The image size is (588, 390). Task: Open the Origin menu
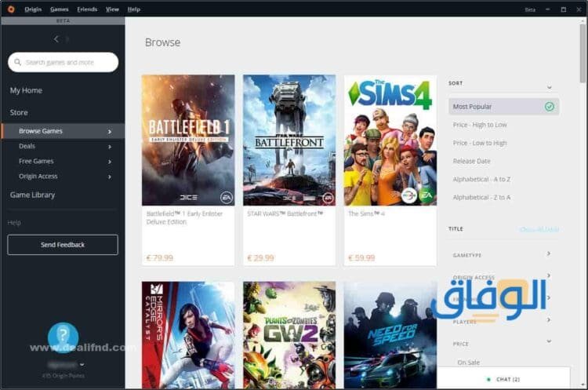click(33, 9)
